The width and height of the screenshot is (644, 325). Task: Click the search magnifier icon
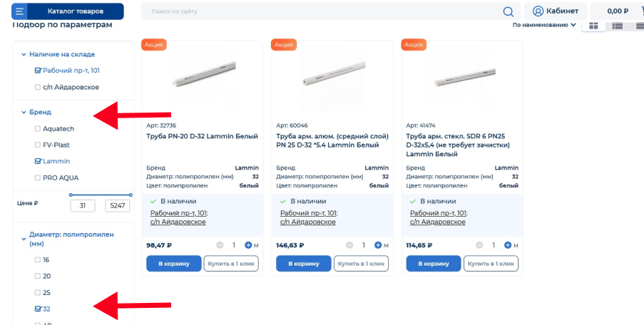(508, 11)
